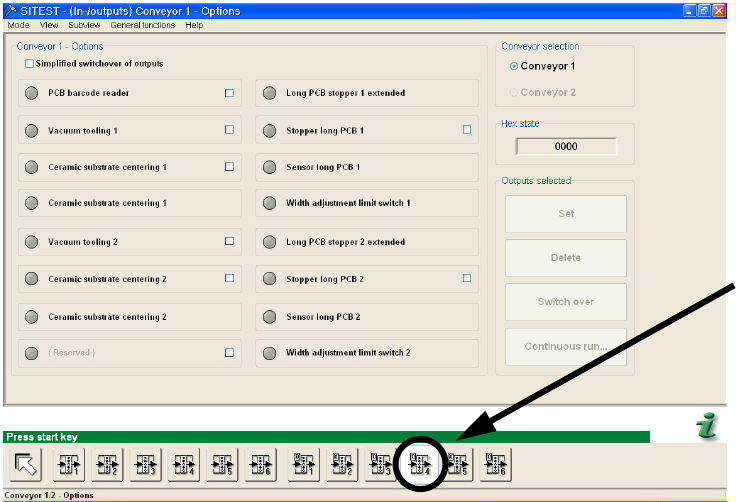This screenshot has width=736, height=502.
Task: Open the View menu
Action: click(49, 25)
